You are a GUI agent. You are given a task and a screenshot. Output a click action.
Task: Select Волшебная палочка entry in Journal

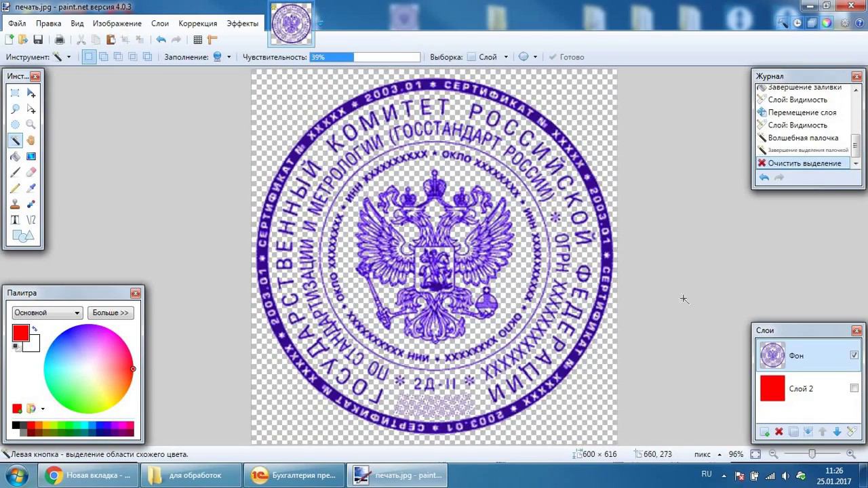[803, 138]
